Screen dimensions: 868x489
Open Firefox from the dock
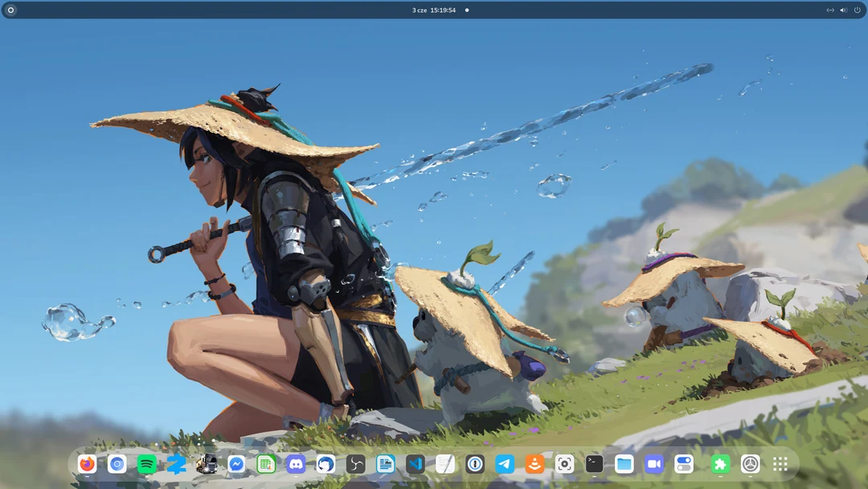pos(86,464)
